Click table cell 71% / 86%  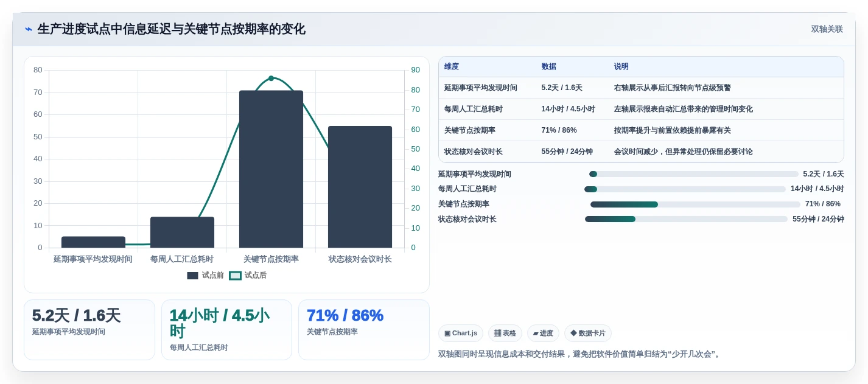(559, 131)
